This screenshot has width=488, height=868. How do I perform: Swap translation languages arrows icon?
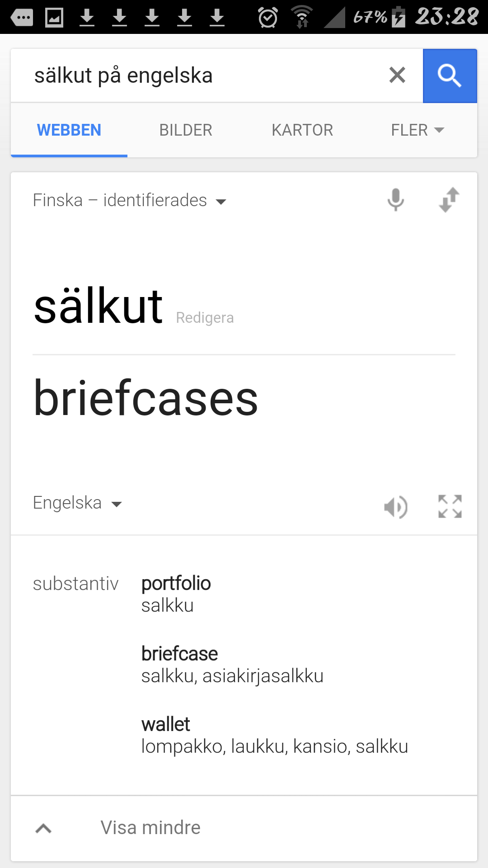(449, 200)
